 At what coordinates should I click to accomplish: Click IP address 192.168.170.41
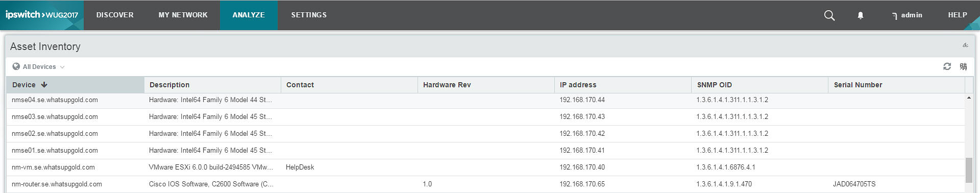pos(582,151)
